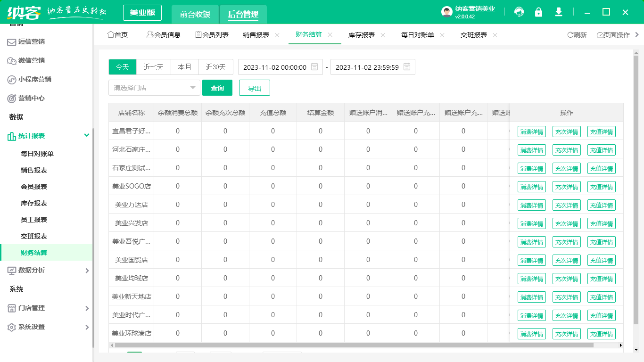Close the 销售报表 tab
The height and width of the screenshot is (362, 644).
click(277, 35)
